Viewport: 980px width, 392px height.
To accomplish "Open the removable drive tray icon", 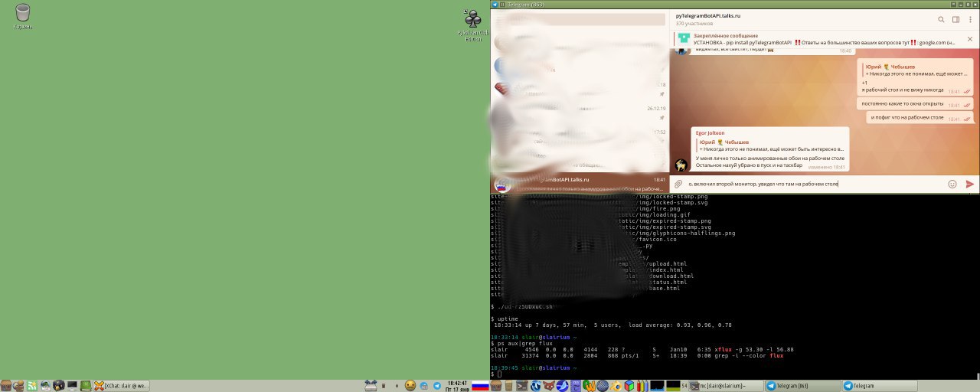I will [371, 385].
